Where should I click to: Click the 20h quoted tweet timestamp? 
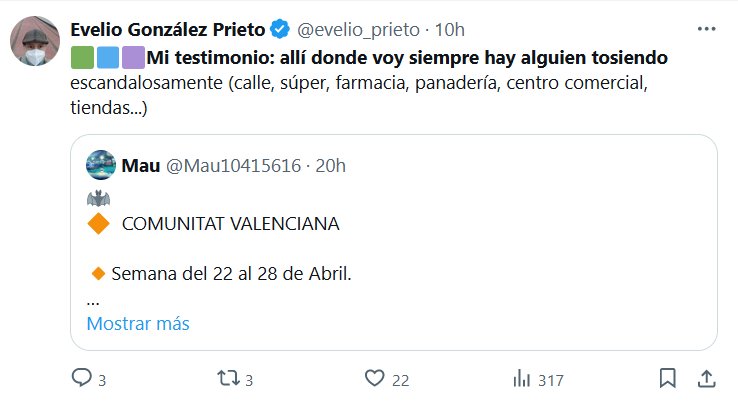point(330,165)
